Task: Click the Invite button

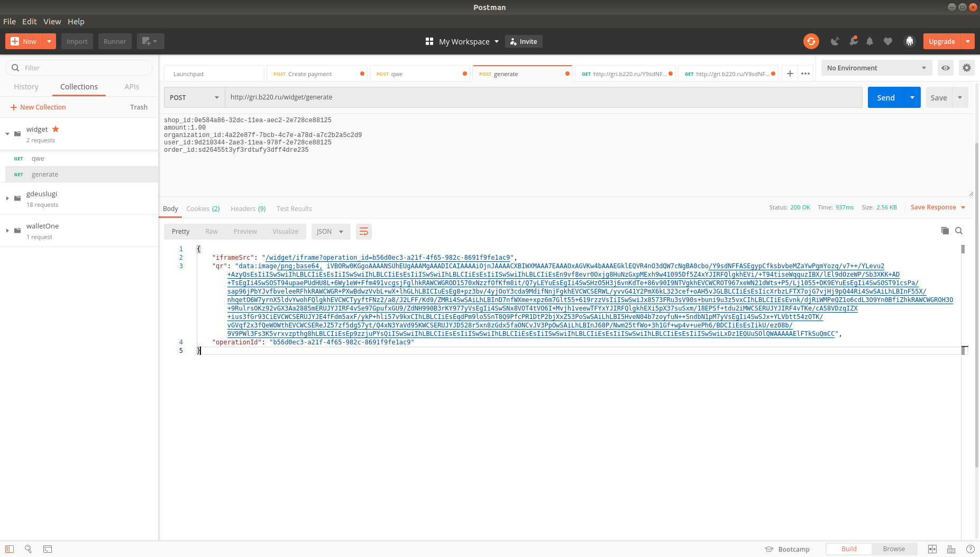Action: point(524,41)
